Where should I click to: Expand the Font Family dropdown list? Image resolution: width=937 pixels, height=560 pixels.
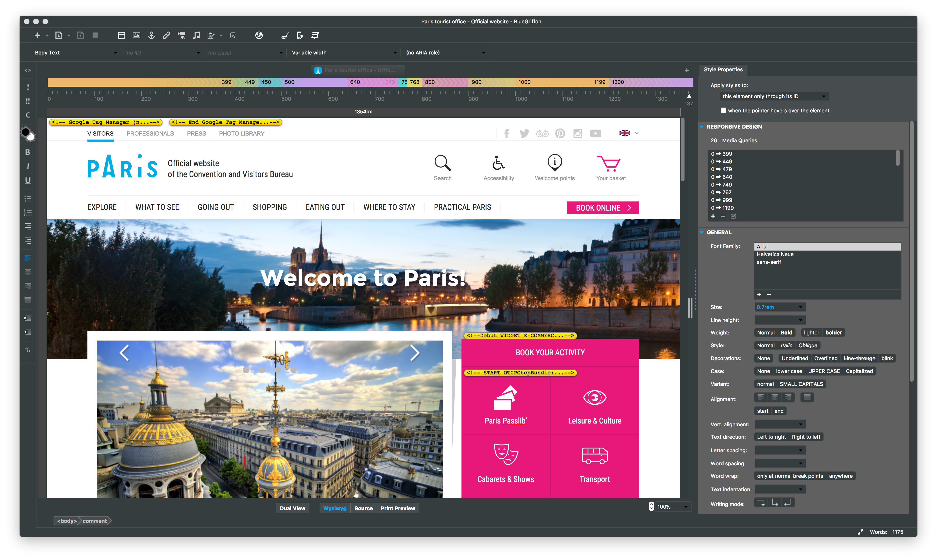pos(827,247)
